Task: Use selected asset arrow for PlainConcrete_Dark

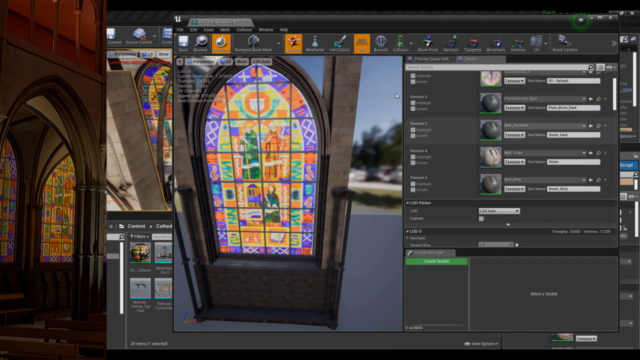Action: 591,99
